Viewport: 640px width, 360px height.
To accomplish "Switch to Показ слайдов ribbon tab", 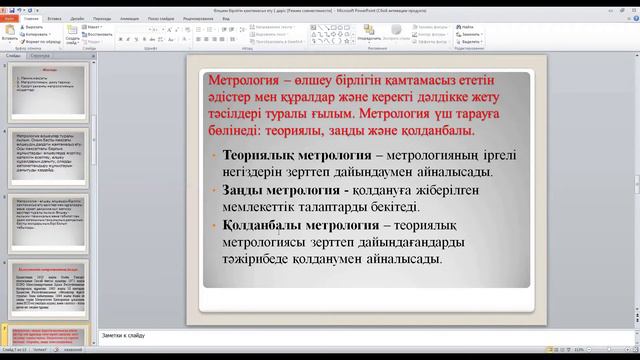I will 161,19.
